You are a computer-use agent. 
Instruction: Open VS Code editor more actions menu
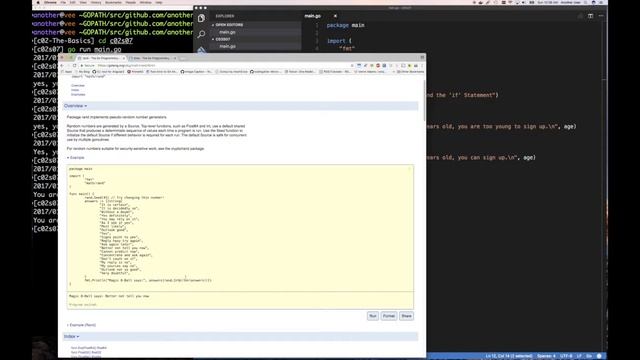click(601, 16)
